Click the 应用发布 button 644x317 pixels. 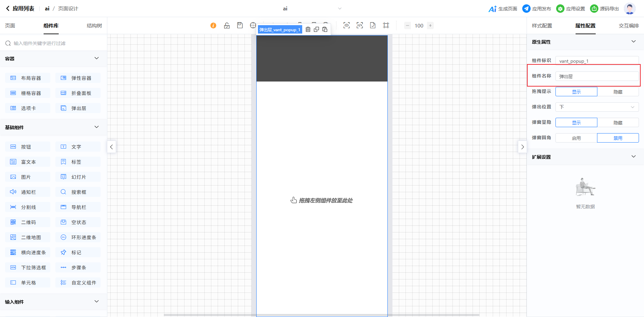point(537,9)
